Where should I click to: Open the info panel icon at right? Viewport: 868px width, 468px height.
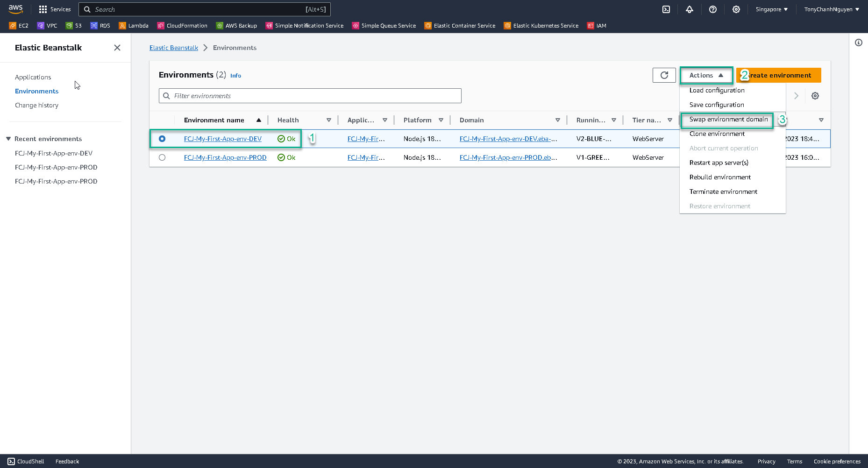pyautogui.click(x=859, y=43)
